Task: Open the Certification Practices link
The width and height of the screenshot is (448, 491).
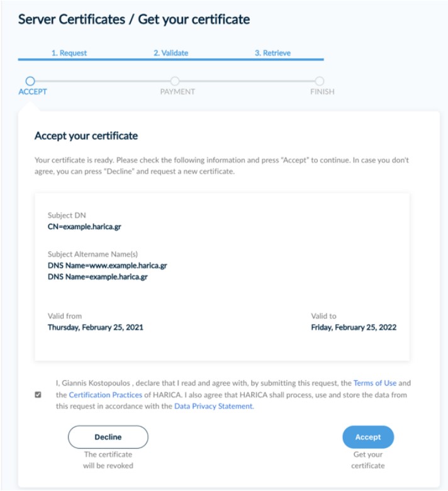Action: (106, 395)
